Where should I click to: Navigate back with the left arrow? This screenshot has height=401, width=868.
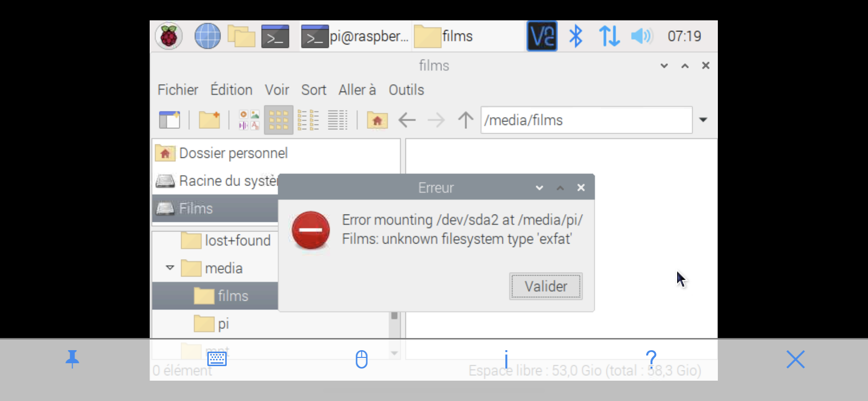coord(407,120)
